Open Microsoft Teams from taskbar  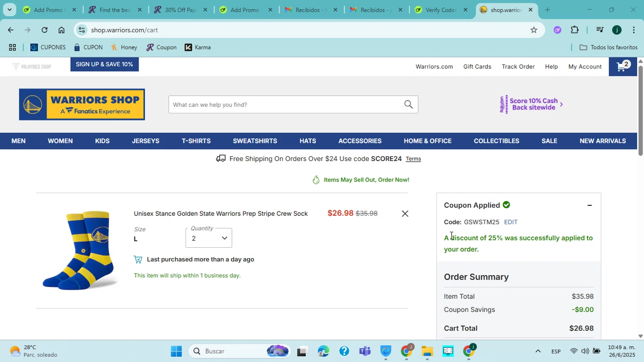click(x=365, y=351)
